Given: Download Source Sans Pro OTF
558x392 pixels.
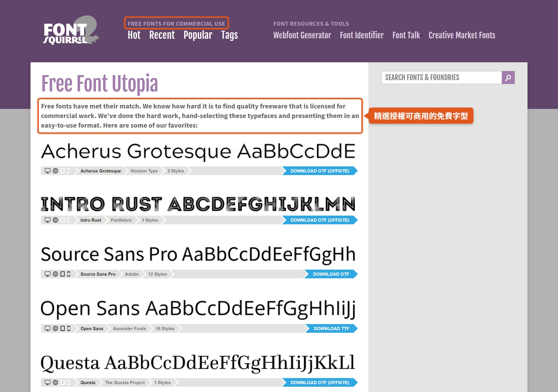Looking at the screenshot, I should pos(331,274).
